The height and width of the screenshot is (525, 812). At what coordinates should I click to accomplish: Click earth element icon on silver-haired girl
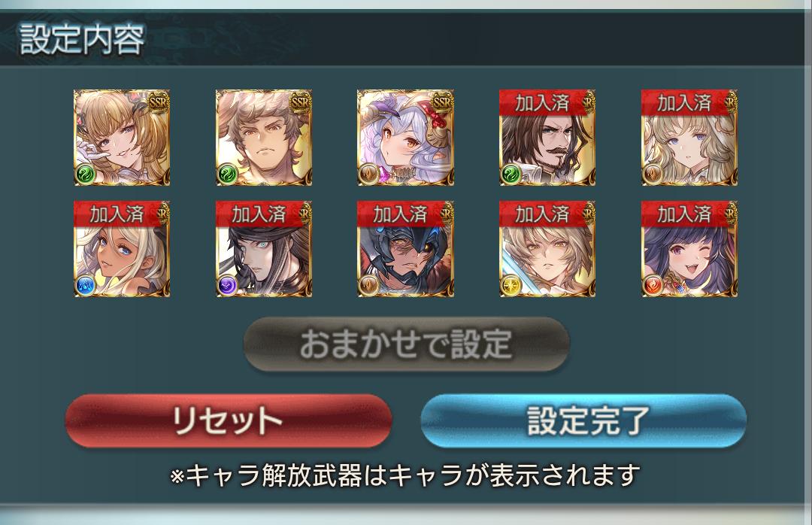tap(368, 174)
